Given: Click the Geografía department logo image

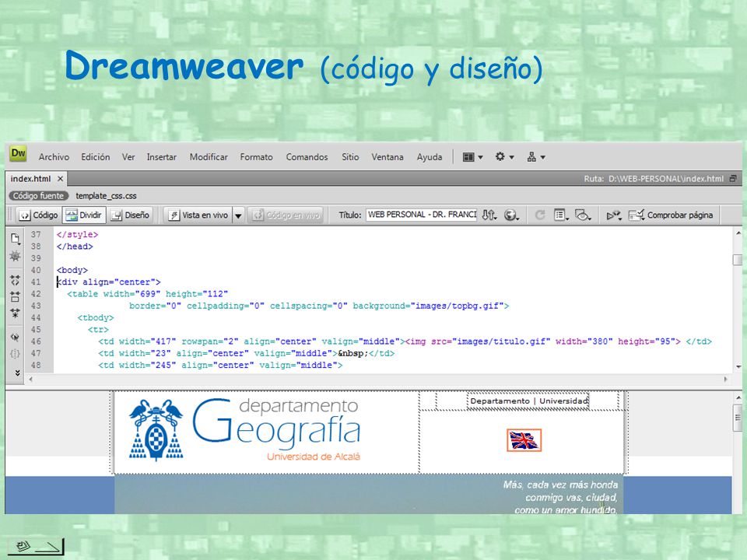Looking at the screenshot, I should [245, 430].
